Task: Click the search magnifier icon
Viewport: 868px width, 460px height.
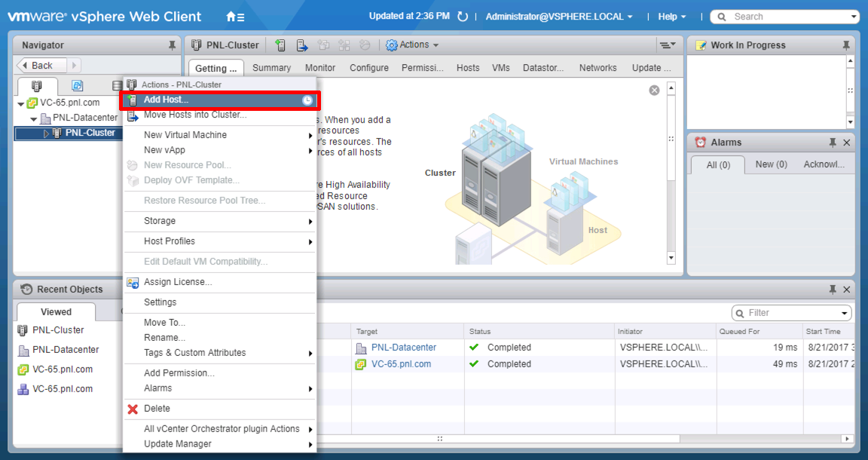Action: 722,17
